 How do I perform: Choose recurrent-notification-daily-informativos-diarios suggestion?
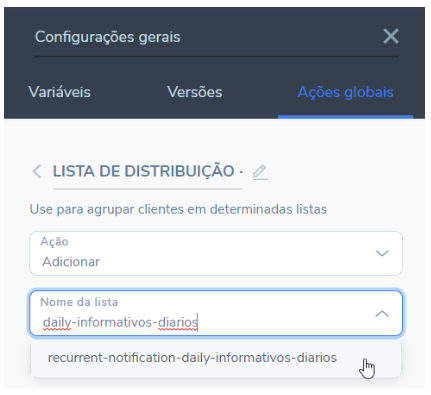(x=216, y=358)
